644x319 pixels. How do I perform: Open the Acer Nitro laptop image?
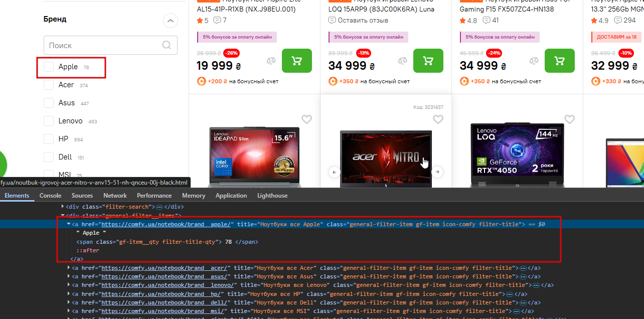(x=386, y=159)
